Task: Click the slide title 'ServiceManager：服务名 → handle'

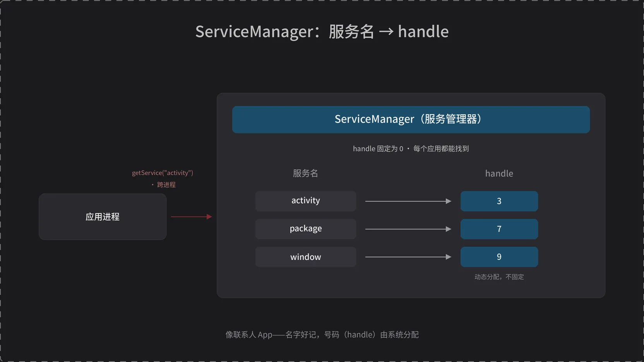Action: (x=322, y=31)
